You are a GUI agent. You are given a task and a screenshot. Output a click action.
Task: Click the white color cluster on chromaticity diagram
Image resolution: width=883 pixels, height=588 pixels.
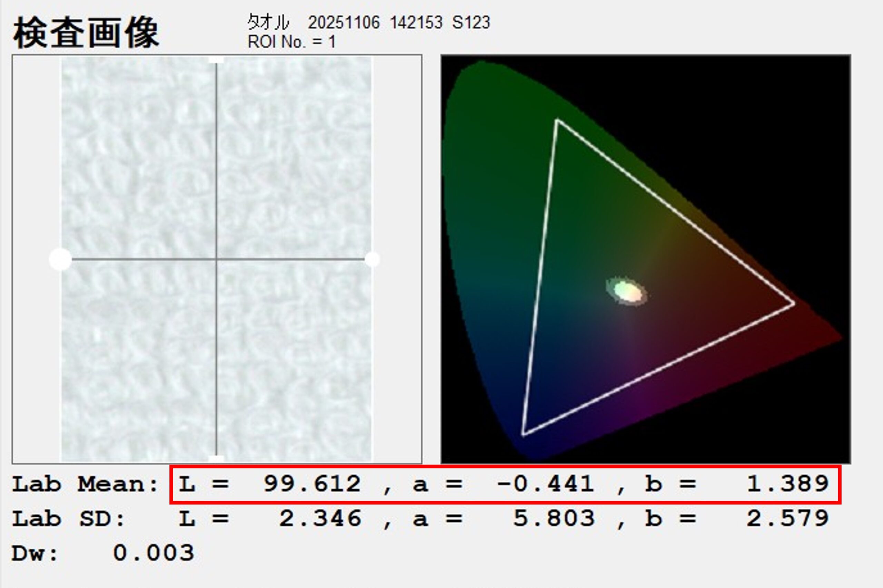pos(626,291)
